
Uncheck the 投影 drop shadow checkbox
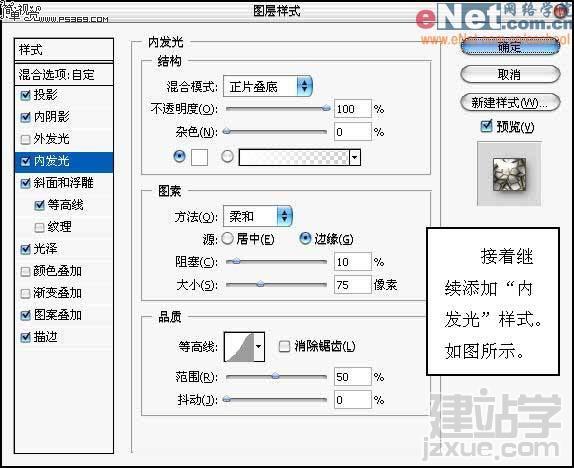[x=25, y=95]
